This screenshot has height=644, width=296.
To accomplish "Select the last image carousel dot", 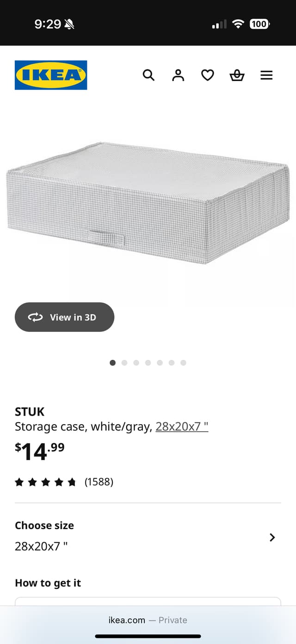I will tap(183, 363).
